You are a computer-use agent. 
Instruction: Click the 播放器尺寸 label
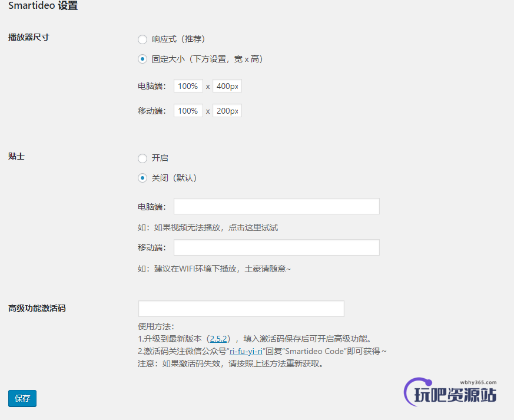tap(28, 37)
